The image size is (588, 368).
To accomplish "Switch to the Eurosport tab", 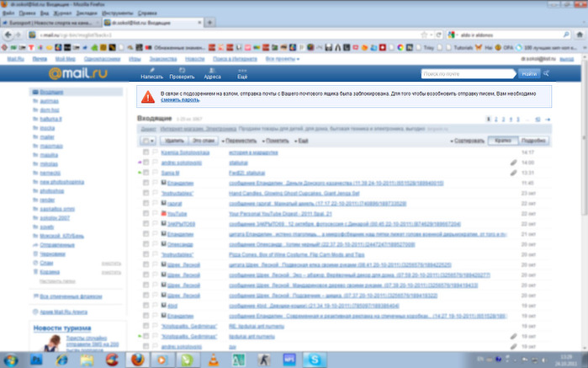I will [50, 23].
